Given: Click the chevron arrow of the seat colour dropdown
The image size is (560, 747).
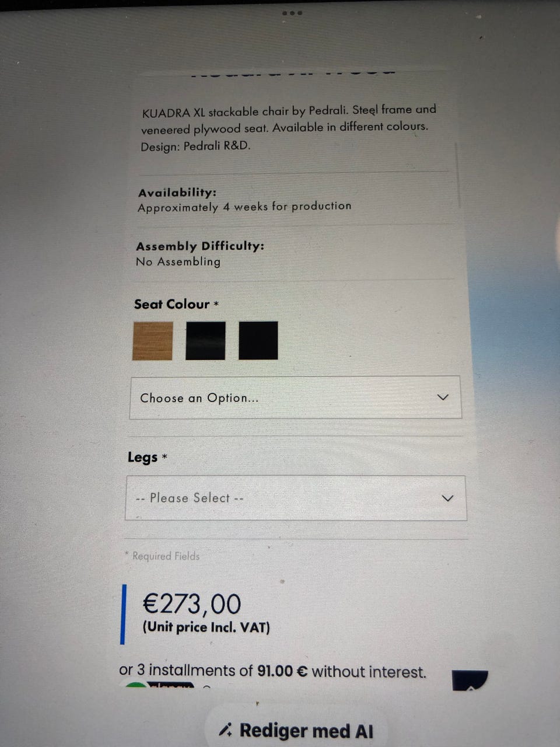Looking at the screenshot, I should [x=443, y=397].
